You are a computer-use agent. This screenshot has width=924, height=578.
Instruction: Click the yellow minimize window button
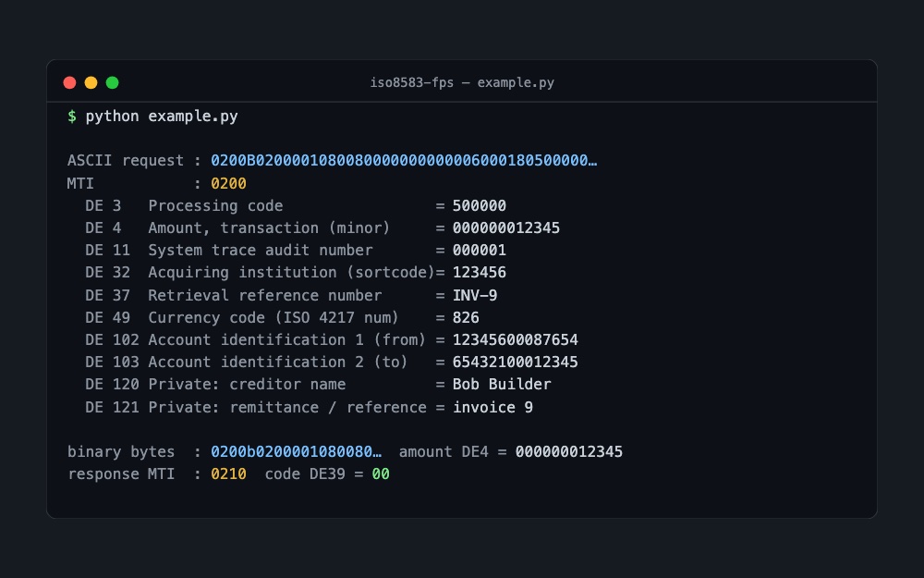tap(91, 82)
